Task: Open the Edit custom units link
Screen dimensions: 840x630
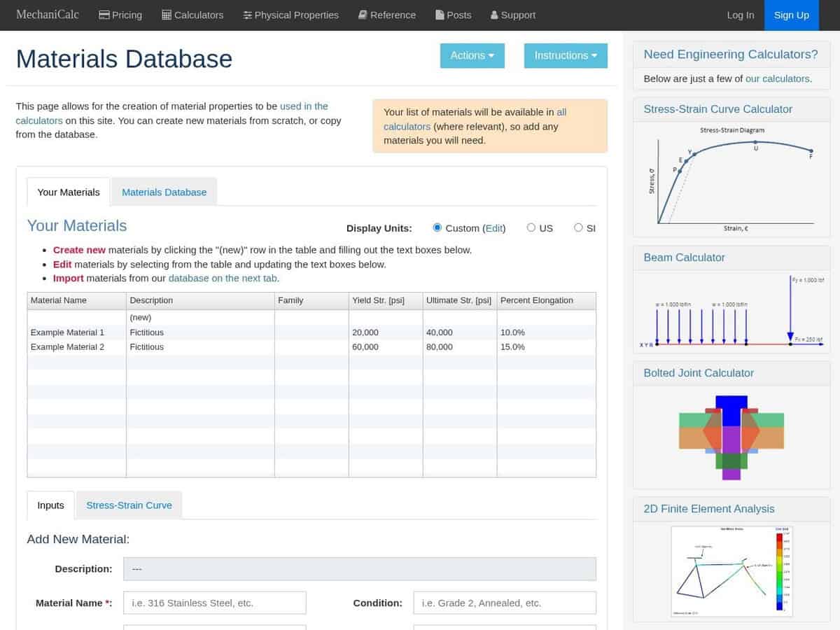Action: click(x=494, y=227)
